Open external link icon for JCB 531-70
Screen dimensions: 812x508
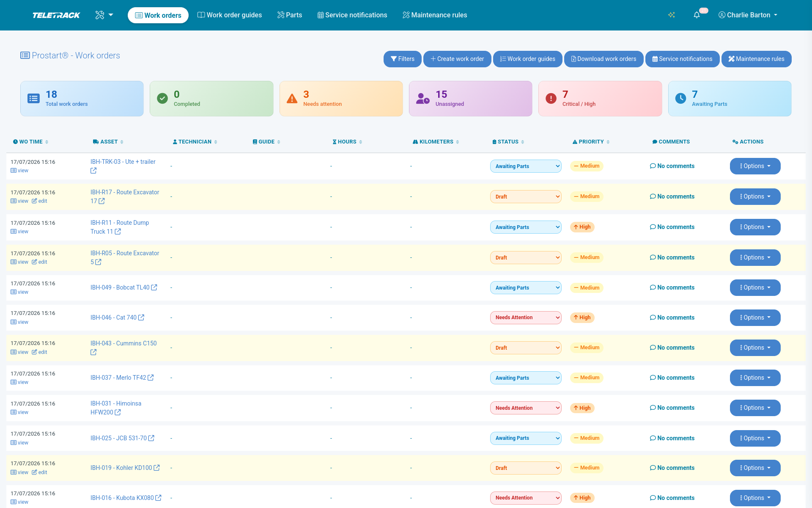[x=151, y=438]
